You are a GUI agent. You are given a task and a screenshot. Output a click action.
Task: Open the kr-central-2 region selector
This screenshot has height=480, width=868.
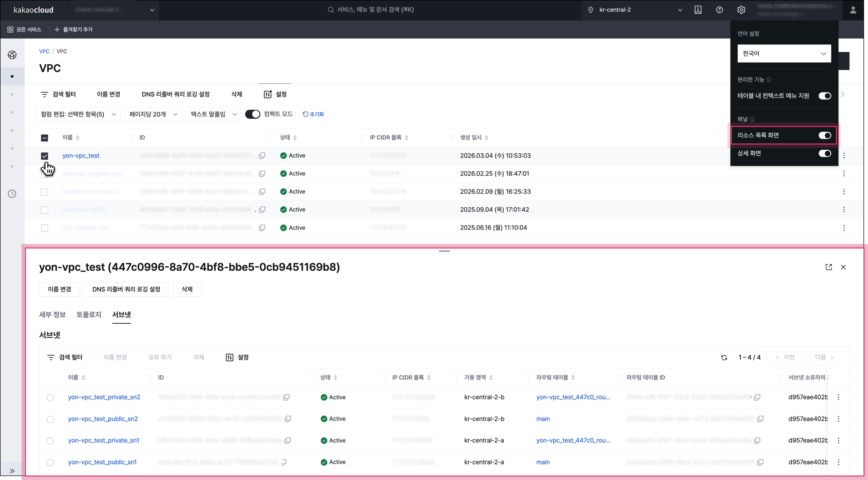click(635, 10)
